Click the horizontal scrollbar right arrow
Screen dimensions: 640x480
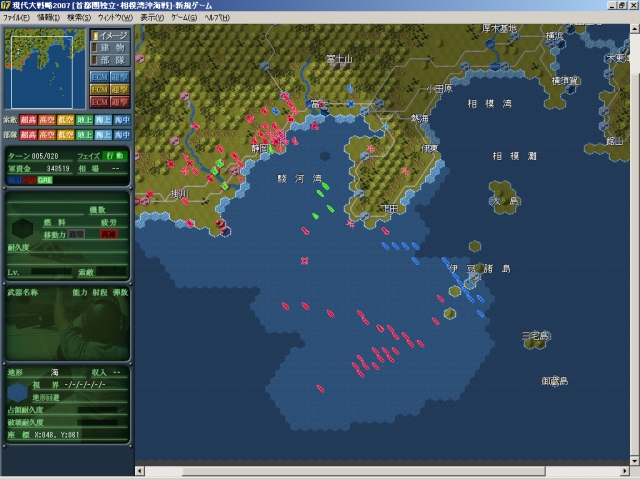click(x=625, y=471)
